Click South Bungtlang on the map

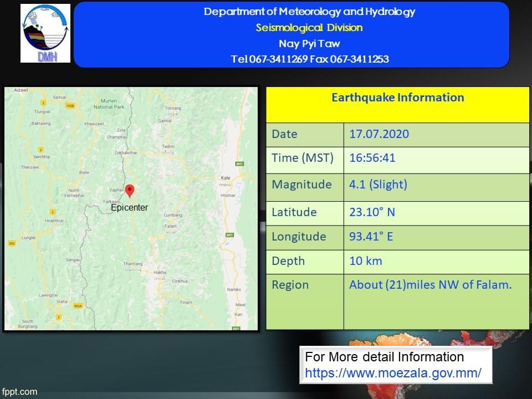28,324
